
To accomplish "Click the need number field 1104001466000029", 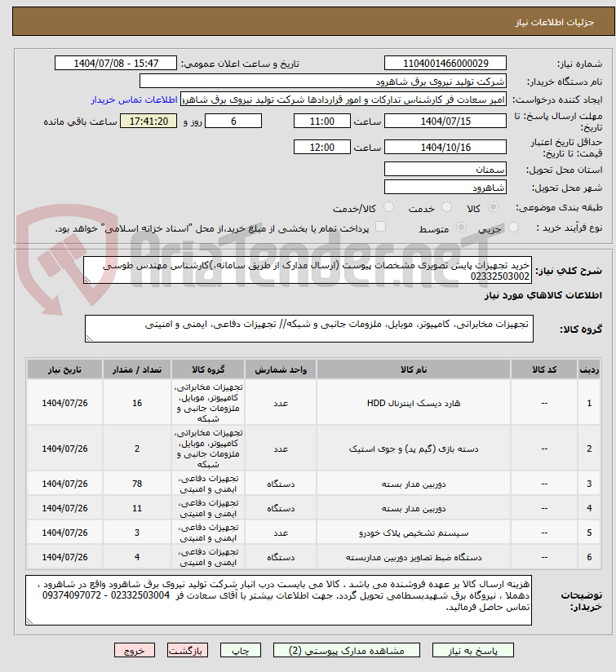I will [x=445, y=63].
